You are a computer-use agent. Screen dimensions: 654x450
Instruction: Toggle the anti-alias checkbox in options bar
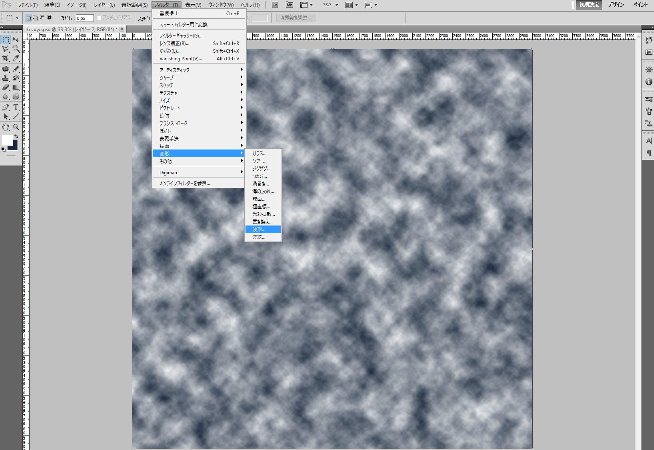point(99,18)
